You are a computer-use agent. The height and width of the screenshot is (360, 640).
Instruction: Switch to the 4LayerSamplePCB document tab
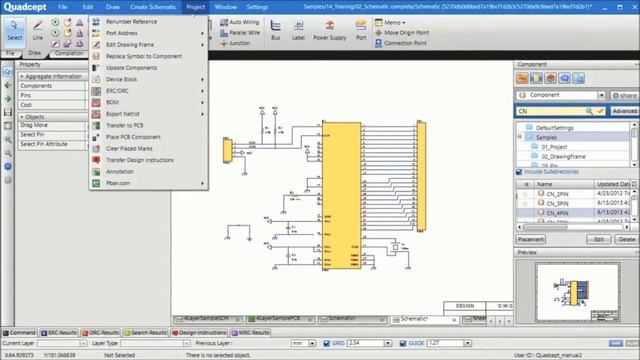(280, 319)
